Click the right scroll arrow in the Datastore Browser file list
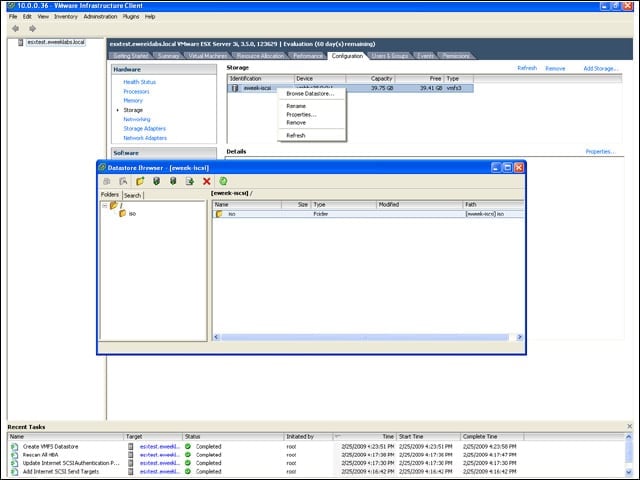 519,337
